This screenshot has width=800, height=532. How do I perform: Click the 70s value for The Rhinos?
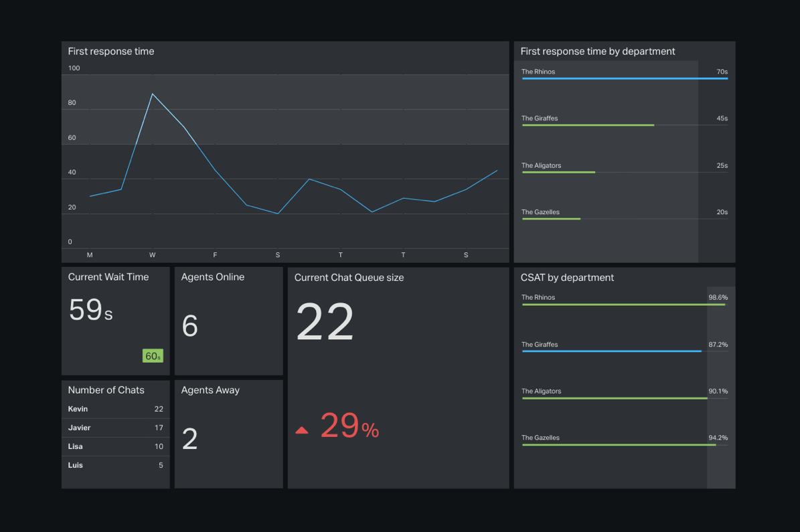[722, 72]
